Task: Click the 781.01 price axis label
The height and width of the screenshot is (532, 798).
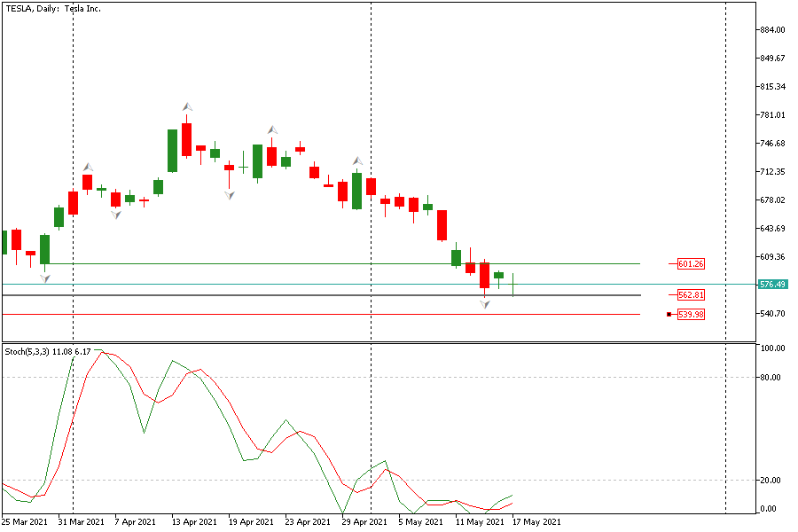Action: [x=772, y=115]
